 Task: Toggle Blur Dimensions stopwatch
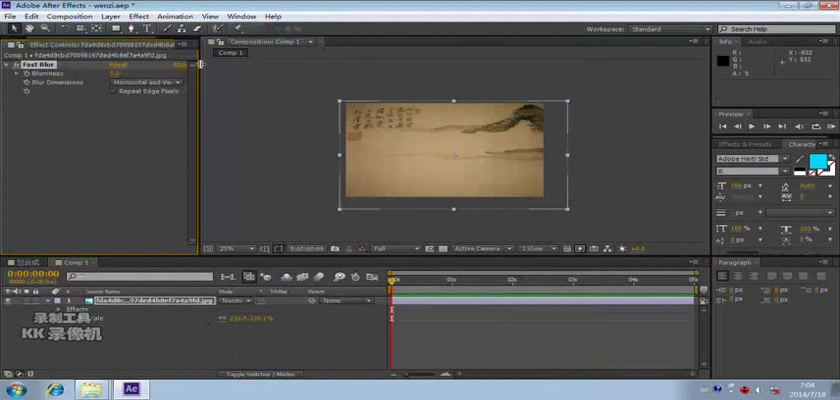click(x=26, y=82)
